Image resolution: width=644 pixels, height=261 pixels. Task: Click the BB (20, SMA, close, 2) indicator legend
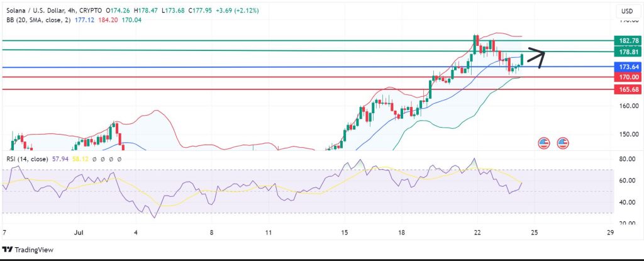(37, 19)
